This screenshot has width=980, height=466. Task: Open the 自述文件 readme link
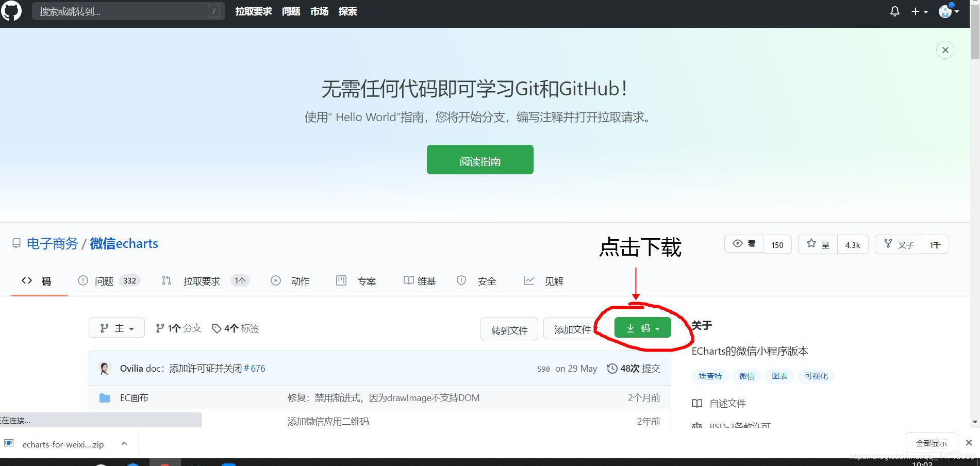coord(719,403)
